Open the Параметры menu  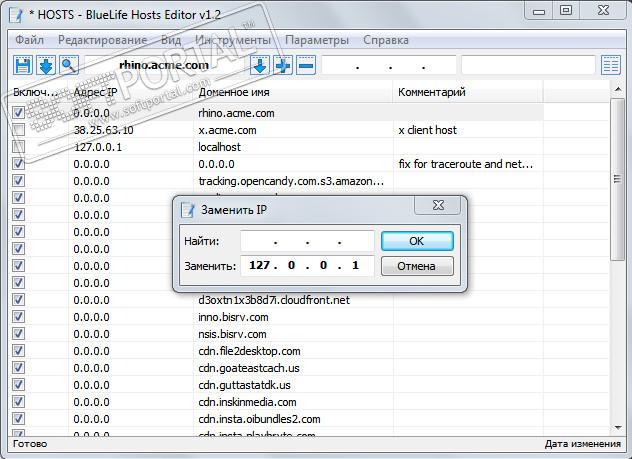pos(317,40)
